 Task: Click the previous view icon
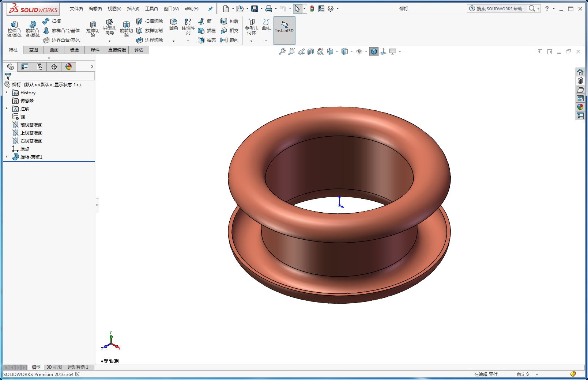pos(301,52)
